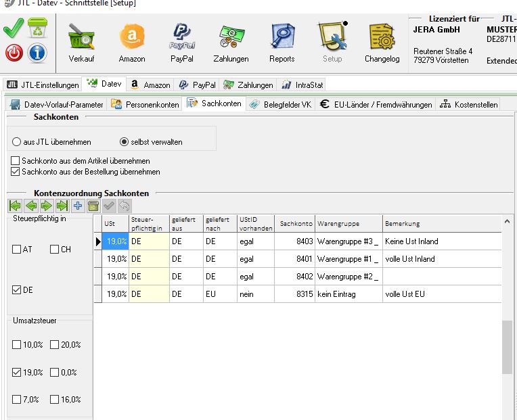Click the grey undo arrow icon
Viewport: 517px width, 420px height.
(125, 206)
